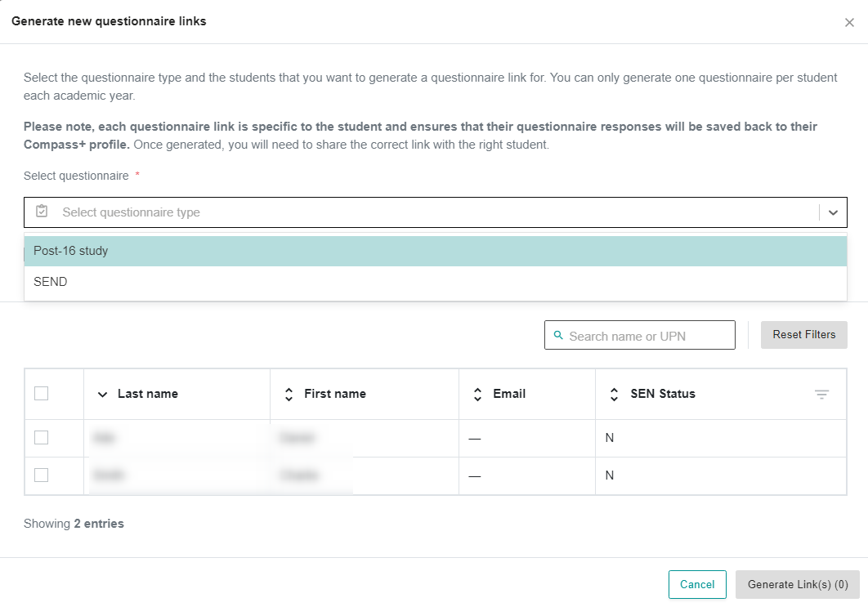
Task: Focus the Search name or UPN field
Action: [x=646, y=336]
